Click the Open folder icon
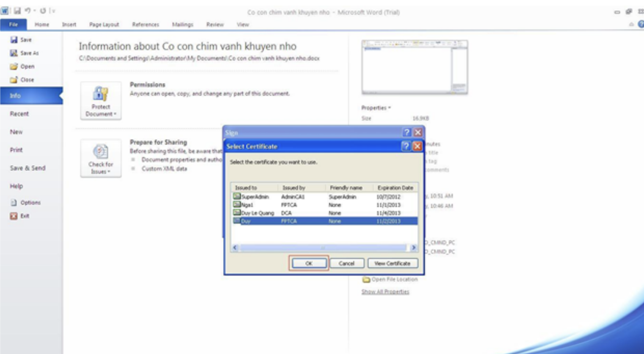 (14, 67)
